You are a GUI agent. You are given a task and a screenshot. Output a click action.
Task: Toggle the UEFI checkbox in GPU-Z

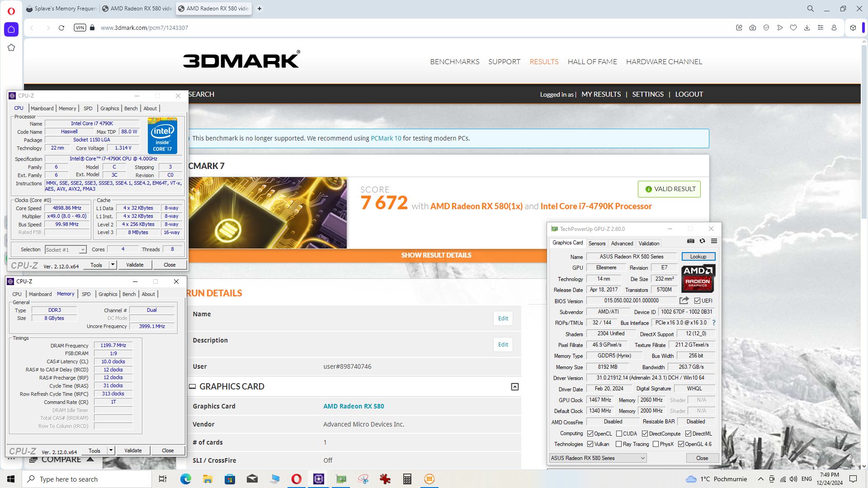[x=697, y=301]
